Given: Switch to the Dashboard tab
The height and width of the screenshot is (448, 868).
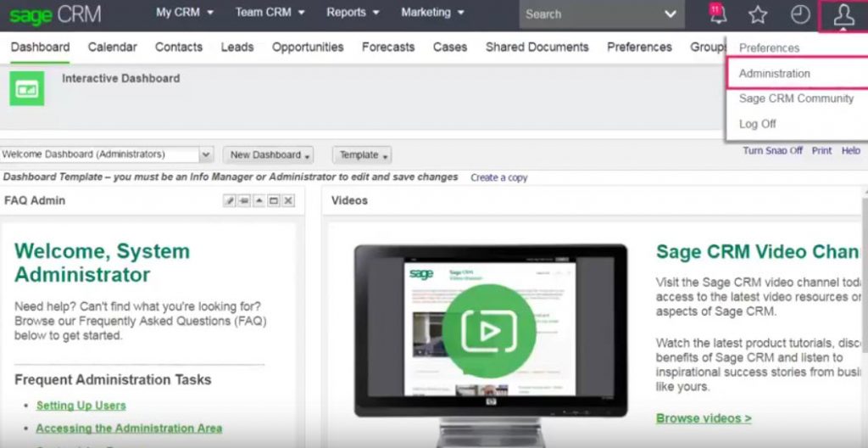Looking at the screenshot, I should [x=41, y=48].
